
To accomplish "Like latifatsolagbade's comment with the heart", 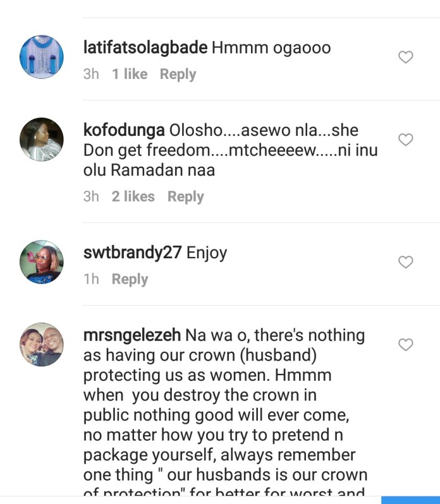I will point(405,57).
